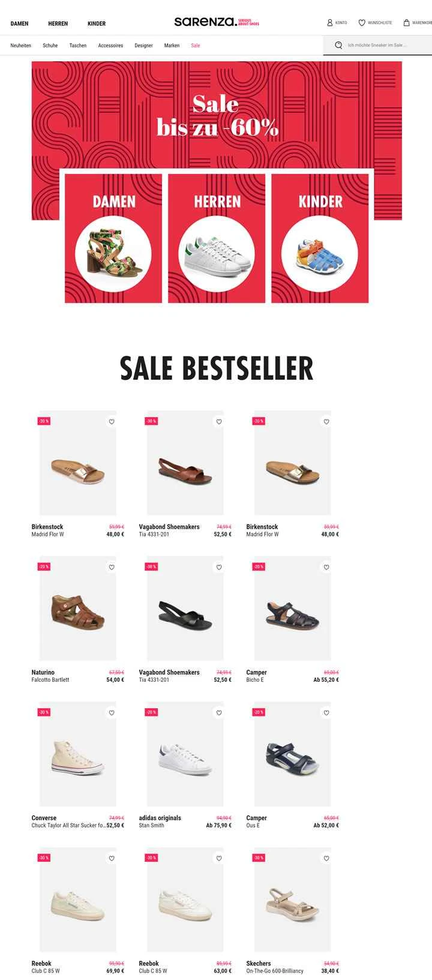Open the pink Sale menu item

[196, 46]
